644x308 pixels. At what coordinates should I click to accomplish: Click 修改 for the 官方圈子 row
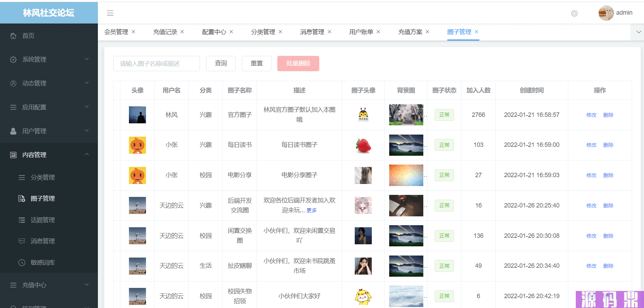(591, 115)
